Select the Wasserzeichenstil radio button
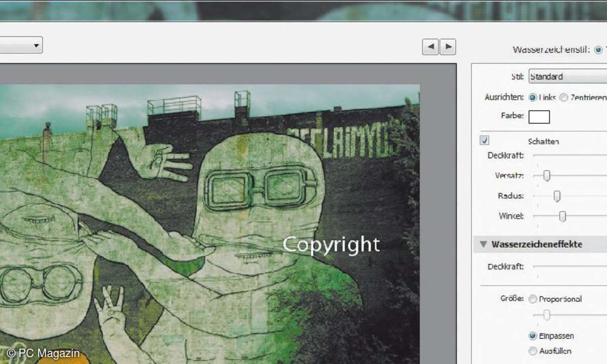Image resolution: width=607 pixels, height=364 pixels. (598, 50)
